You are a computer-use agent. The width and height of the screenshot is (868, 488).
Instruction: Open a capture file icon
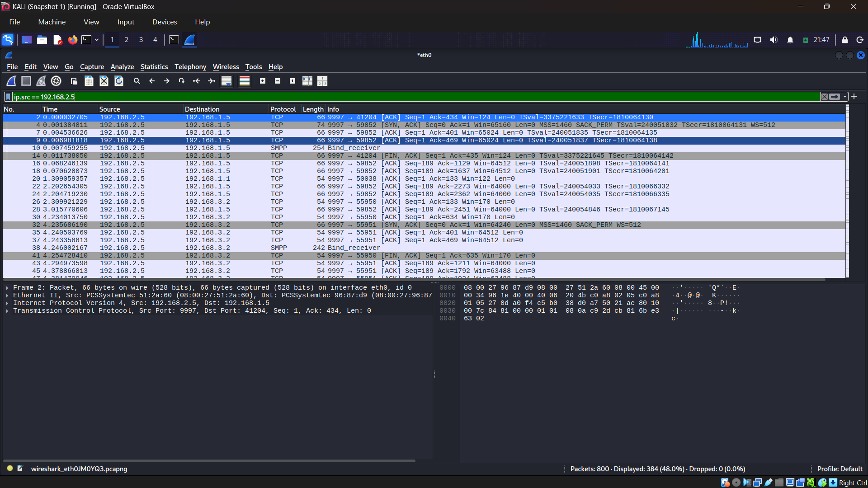[74, 81]
